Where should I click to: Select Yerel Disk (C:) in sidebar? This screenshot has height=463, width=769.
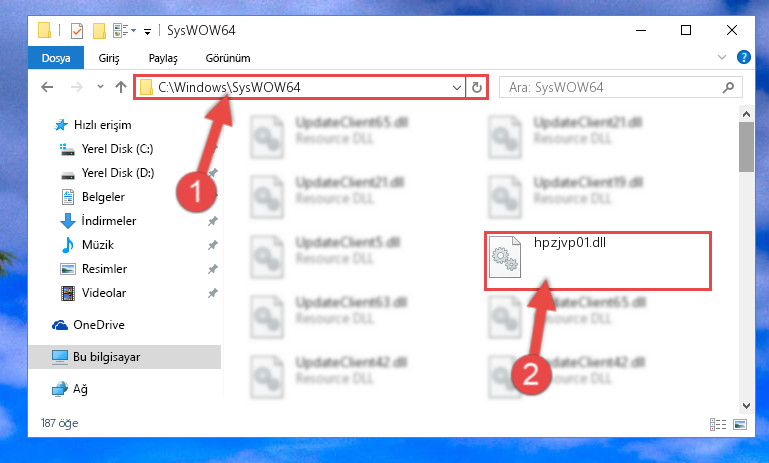tap(117, 149)
